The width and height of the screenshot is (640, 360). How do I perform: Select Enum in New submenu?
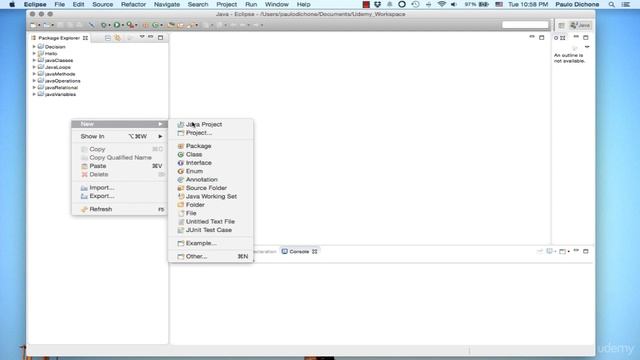(x=211, y=171)
